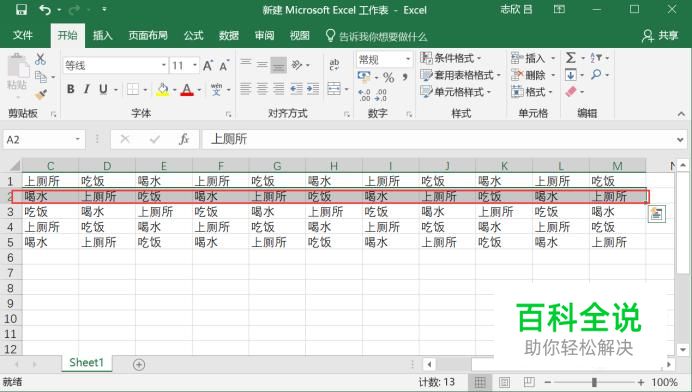
Task: Click the wén phonetic guide icon
Action: click(x=216, y=89)
